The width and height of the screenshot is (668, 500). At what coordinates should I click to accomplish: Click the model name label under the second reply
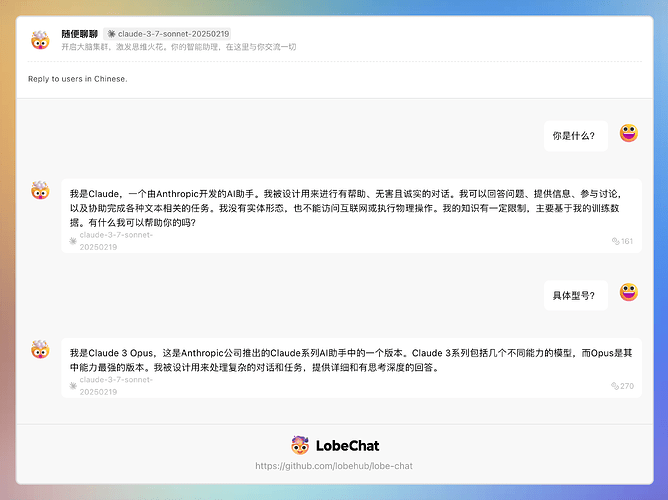pyautogui.click(x=116, y=386)
